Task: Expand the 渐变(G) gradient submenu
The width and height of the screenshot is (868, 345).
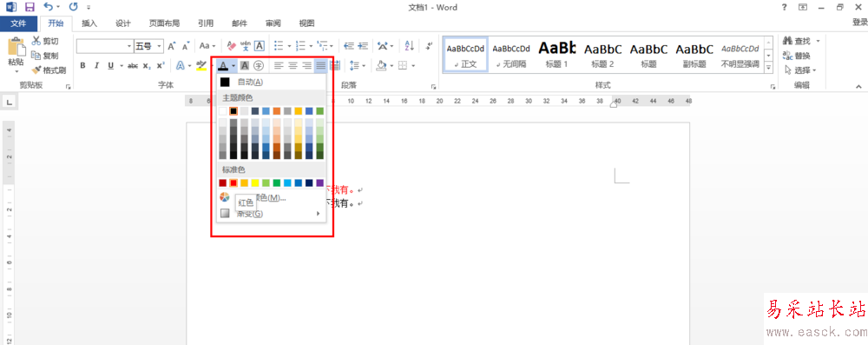Action: [271, 214]
